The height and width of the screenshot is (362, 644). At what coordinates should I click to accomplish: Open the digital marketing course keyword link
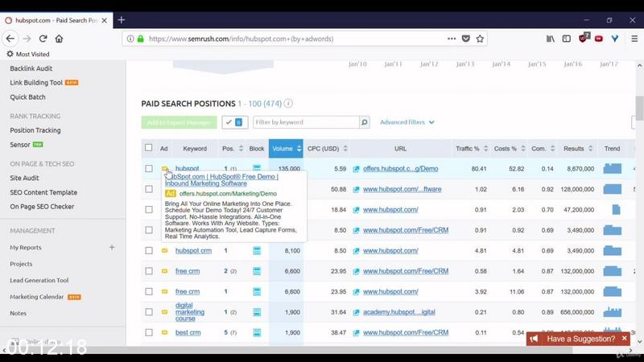(190, 312)
